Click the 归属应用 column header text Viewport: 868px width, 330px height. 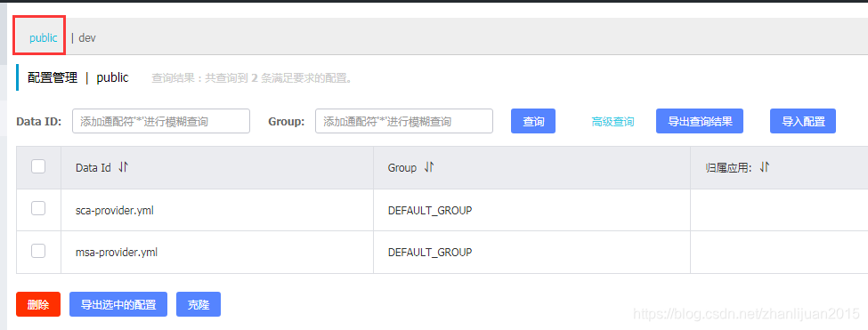[729, 167]
